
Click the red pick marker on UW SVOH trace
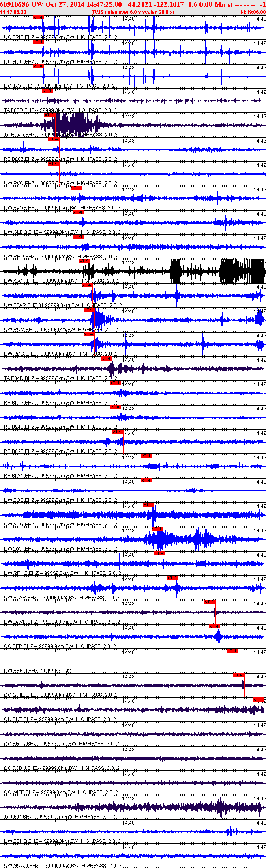(76, 188)
